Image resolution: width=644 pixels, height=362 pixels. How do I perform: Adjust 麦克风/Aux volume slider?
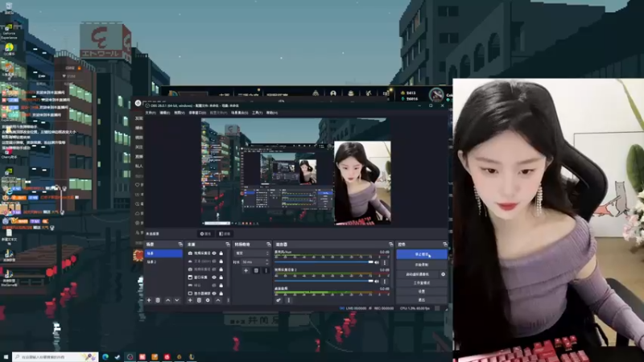tap(324, 262)
